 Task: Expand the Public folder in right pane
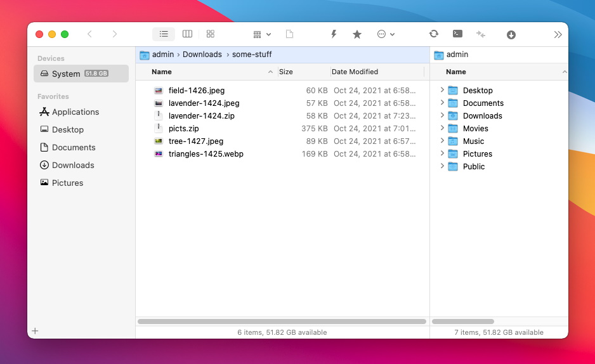pos(442,166)
